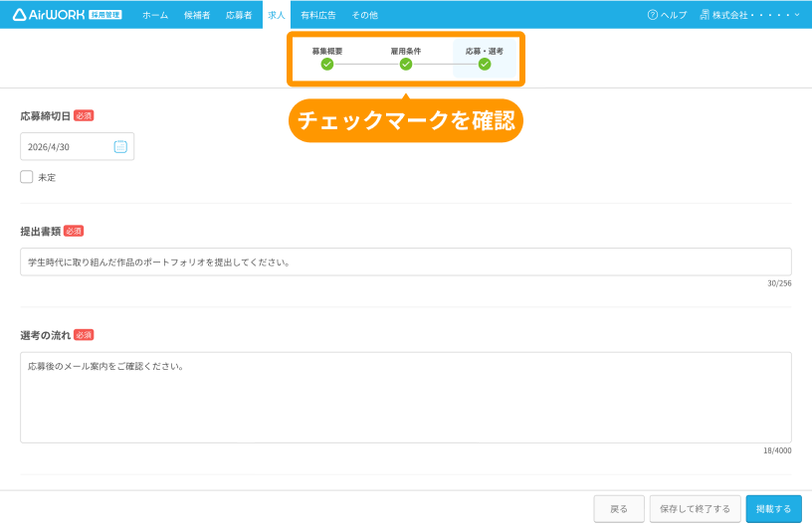Click the AirWORK logo
This screenshot has width=812, height=528.
pyautogui.click(x=49, y=15)
